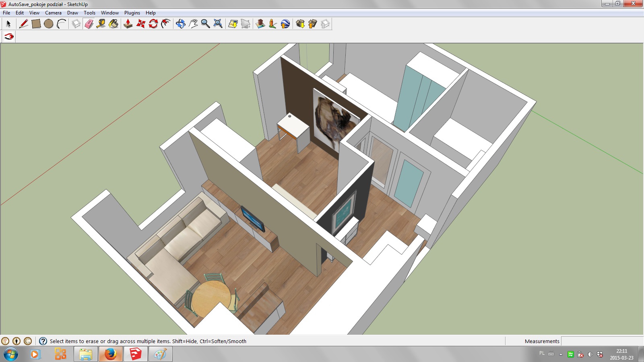Open the Instructor help question mark
Viewport: 644px width, 362px height.
(x=43, y=341)
